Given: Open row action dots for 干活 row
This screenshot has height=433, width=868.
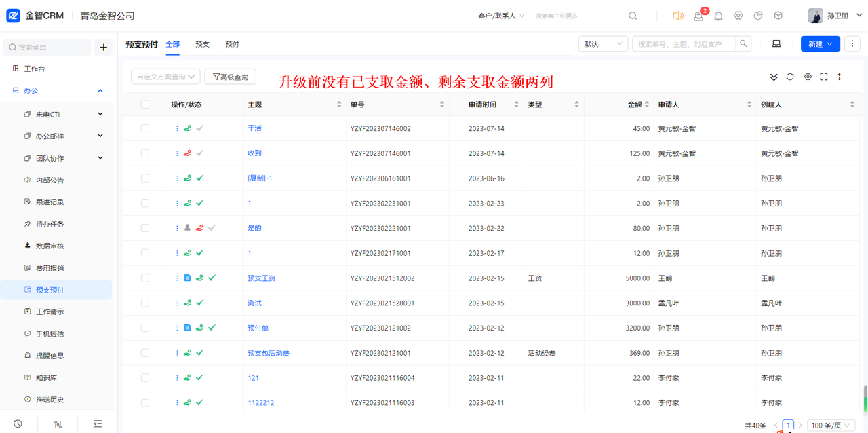Looking at the screenshot, I should point(178,128).
